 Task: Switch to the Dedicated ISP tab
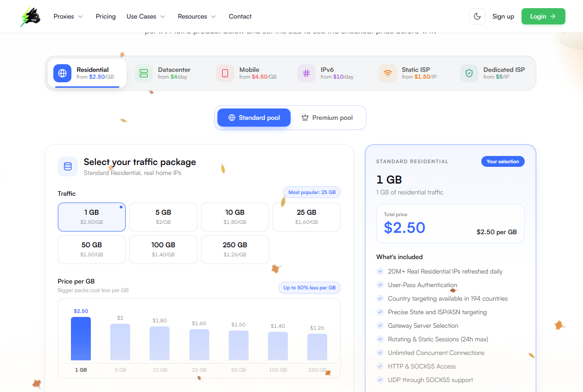[x=495, y=73]
